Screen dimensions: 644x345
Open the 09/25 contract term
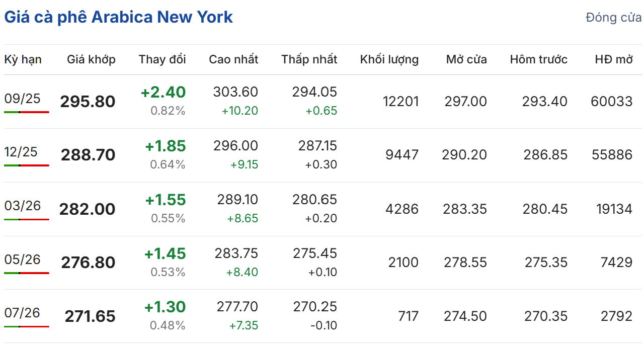pyautogui.click(x=22, y=98)
